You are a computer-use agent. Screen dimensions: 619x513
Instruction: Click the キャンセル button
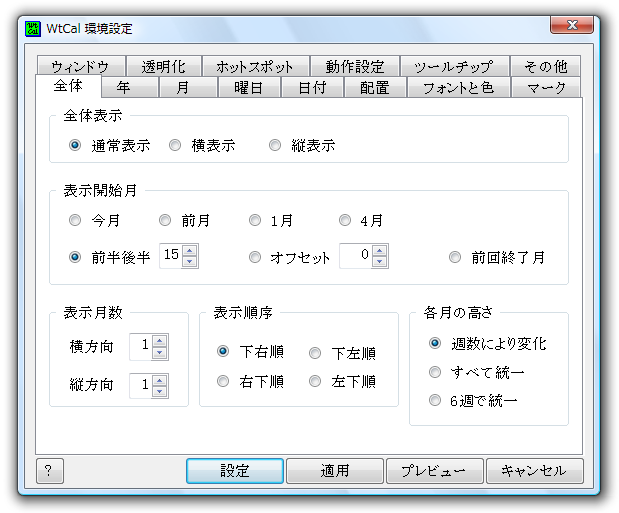(535, 471)
